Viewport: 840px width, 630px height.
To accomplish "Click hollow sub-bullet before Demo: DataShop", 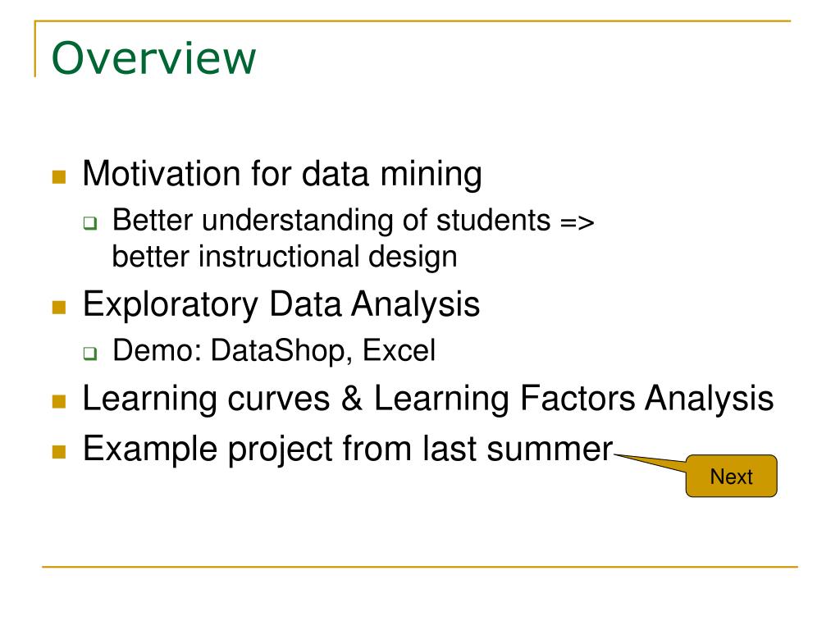I will 90,353.
